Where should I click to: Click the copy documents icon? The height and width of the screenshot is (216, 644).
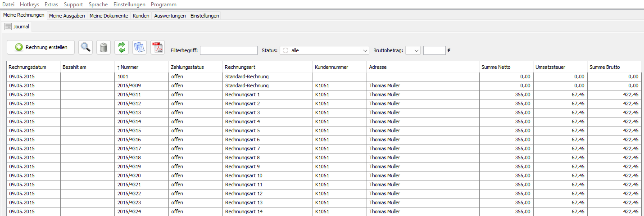pos(140,47)
